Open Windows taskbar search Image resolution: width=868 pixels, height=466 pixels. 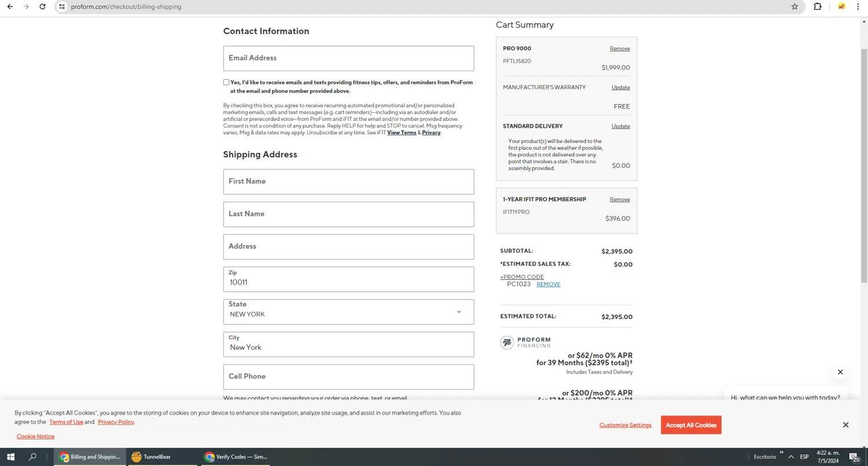[33, 457]
